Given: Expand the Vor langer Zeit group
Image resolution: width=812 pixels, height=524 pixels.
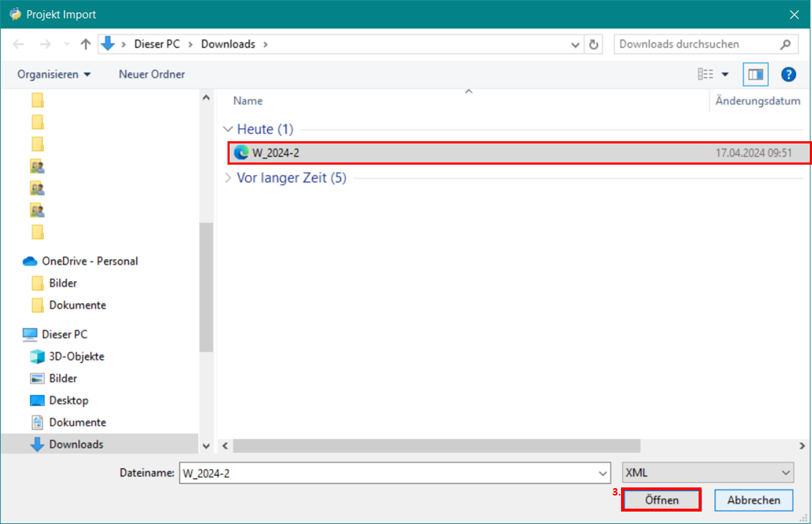Looking at the screenshot, I should [x=228, y=178].
